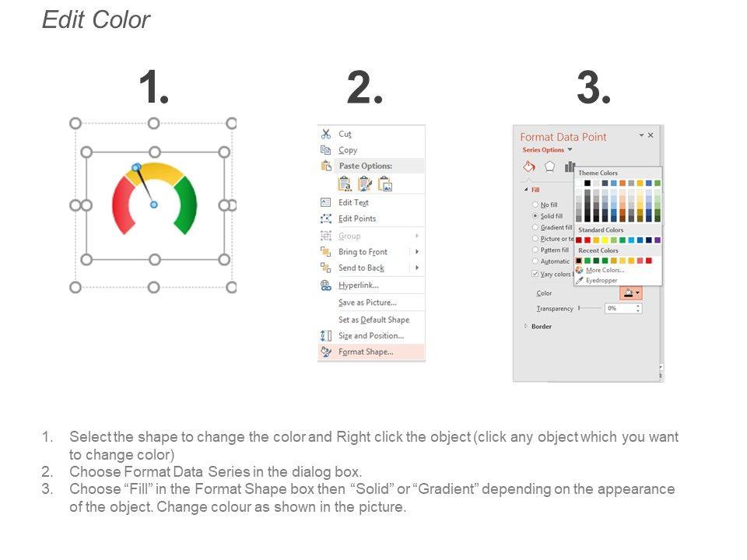Pick the red standard color swatch
This screenshot has width=747, height=560.
click(x=587, y=240)
